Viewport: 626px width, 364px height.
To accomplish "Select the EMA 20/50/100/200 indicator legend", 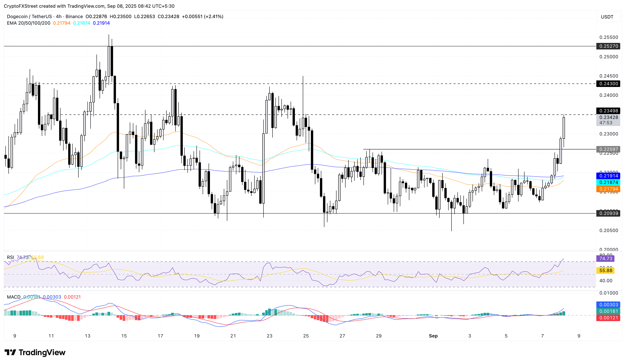I will [29, 23].
